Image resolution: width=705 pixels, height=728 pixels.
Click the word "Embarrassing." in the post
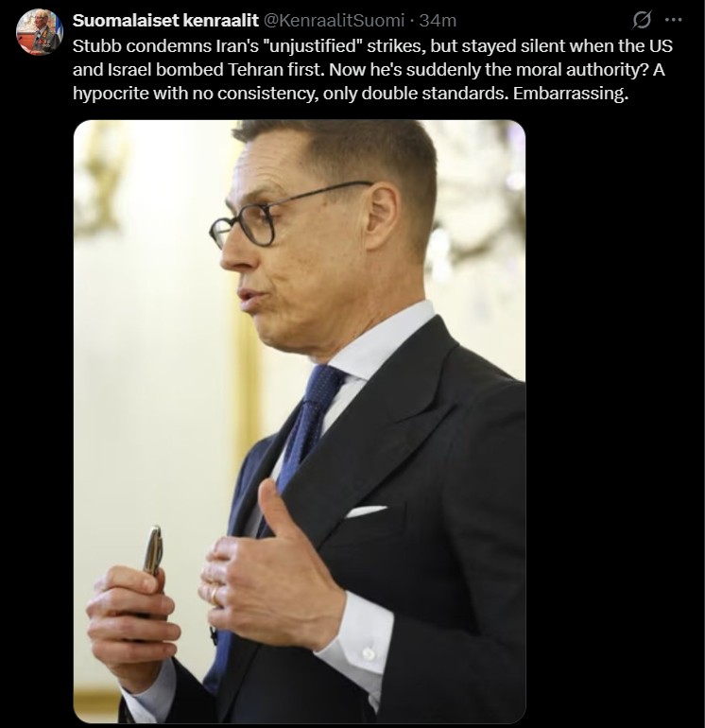[571, 94]
